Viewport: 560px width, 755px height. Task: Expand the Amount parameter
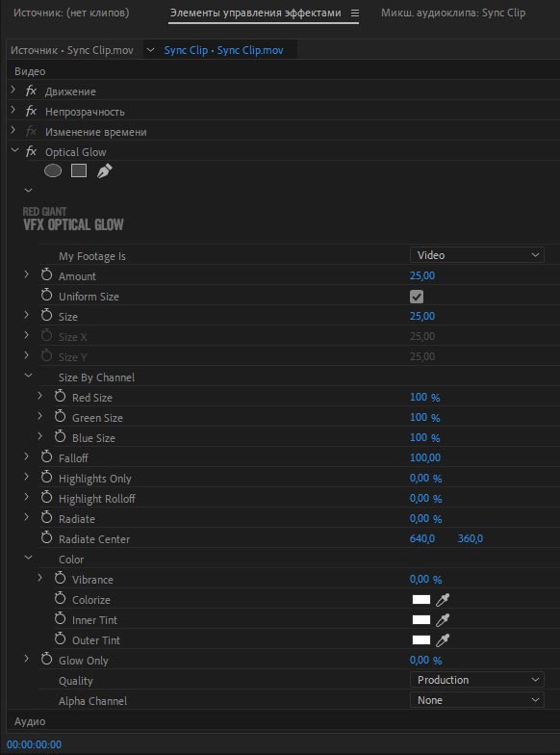coord(27,274)
